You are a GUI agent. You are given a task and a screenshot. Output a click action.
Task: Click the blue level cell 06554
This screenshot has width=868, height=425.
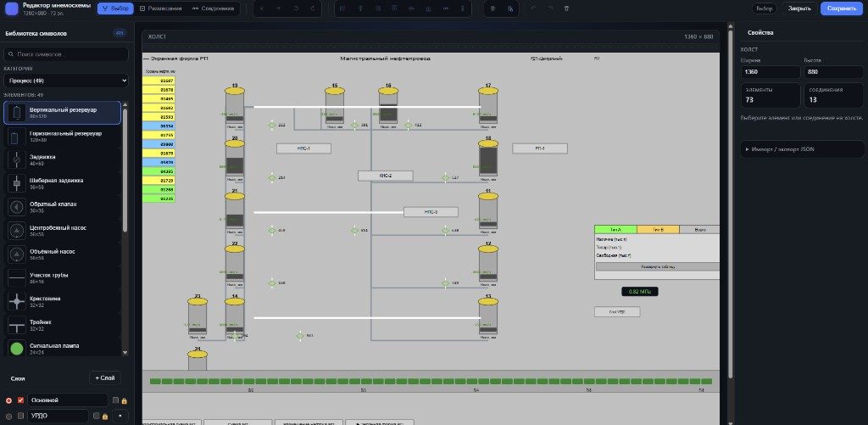159,126
